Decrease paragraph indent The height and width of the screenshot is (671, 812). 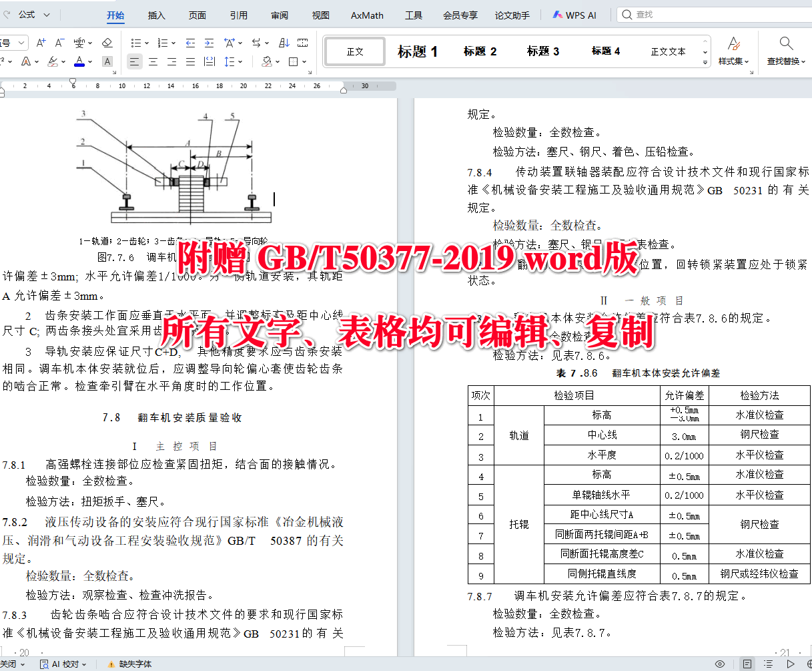[190, 43]
